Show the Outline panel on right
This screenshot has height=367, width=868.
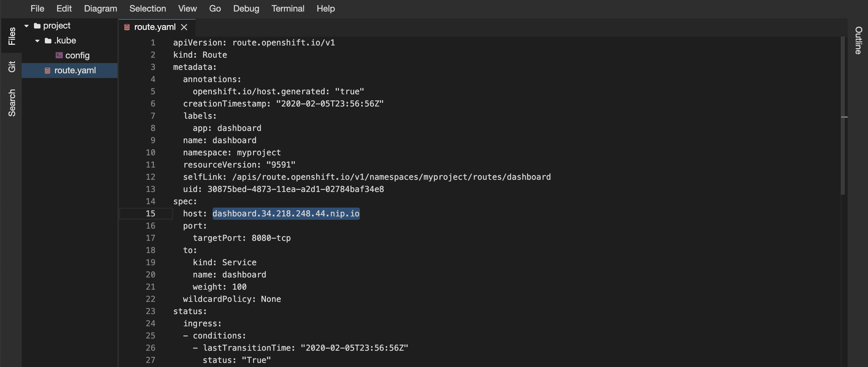click(858, 40)
